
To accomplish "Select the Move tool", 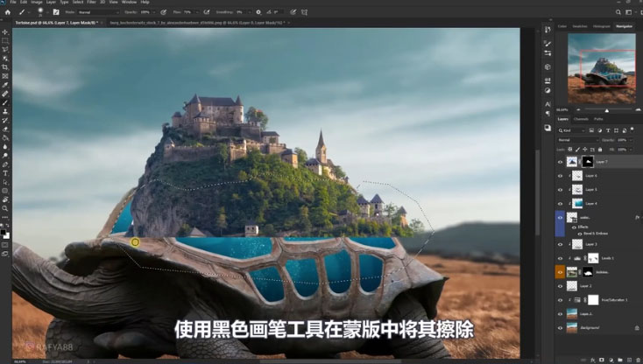I will 5,31.
